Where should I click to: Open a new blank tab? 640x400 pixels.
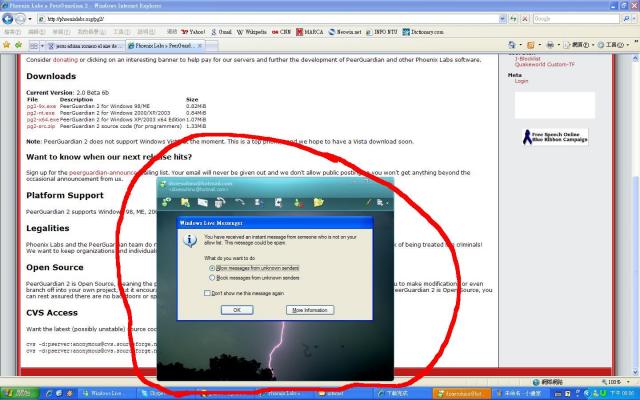pos(211,46)
